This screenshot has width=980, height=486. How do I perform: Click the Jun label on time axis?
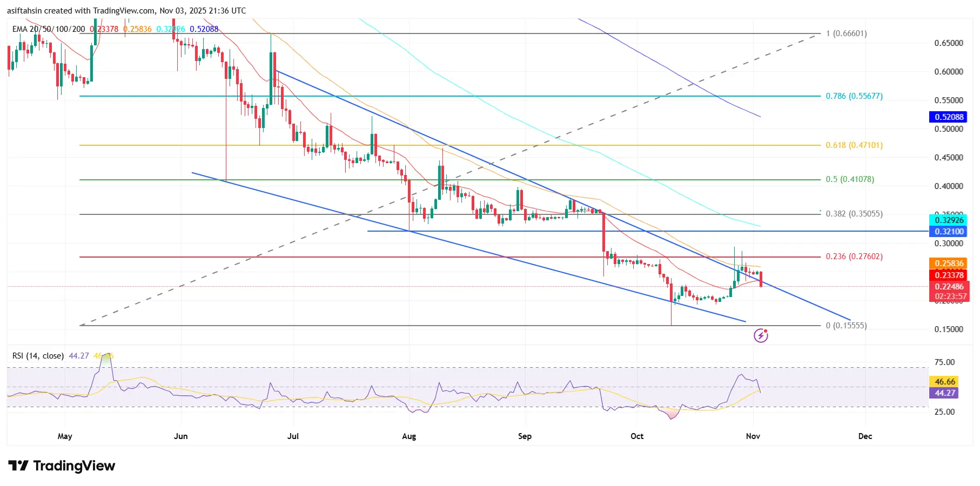pyautogui.click(x=181, y=436)
